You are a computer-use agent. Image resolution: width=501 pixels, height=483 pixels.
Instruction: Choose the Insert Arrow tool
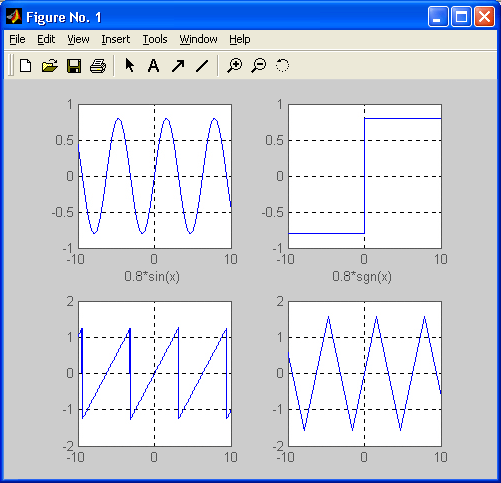tap(178, 65)
